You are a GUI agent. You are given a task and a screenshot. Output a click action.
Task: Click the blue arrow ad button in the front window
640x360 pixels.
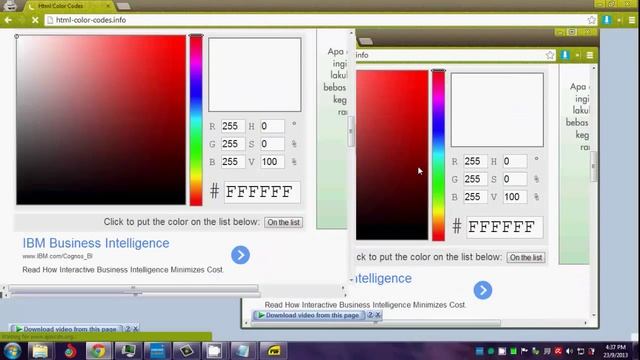240,255
